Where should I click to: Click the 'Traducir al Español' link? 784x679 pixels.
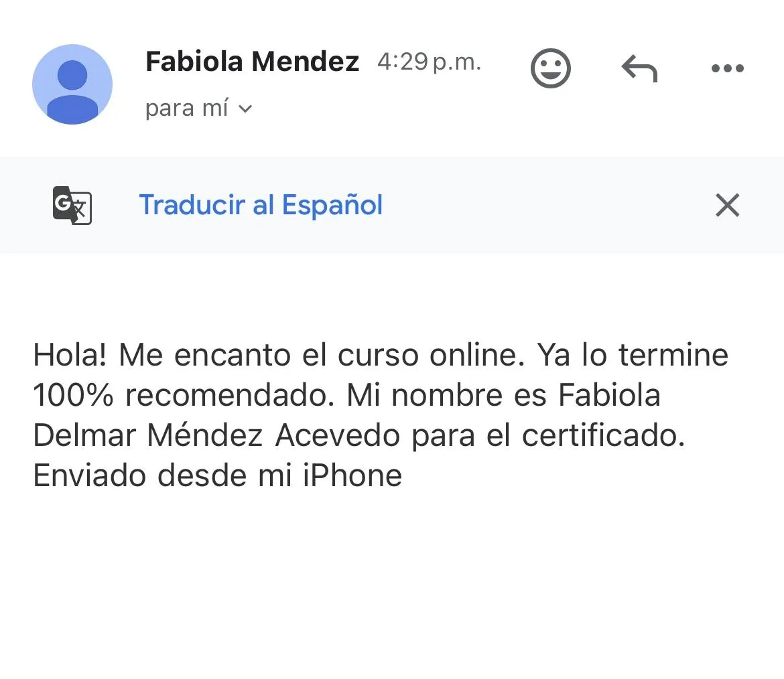click(261, 205)
